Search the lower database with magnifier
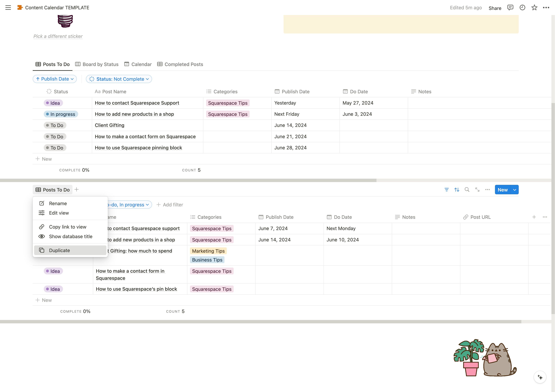 click(x=467, y=190)
